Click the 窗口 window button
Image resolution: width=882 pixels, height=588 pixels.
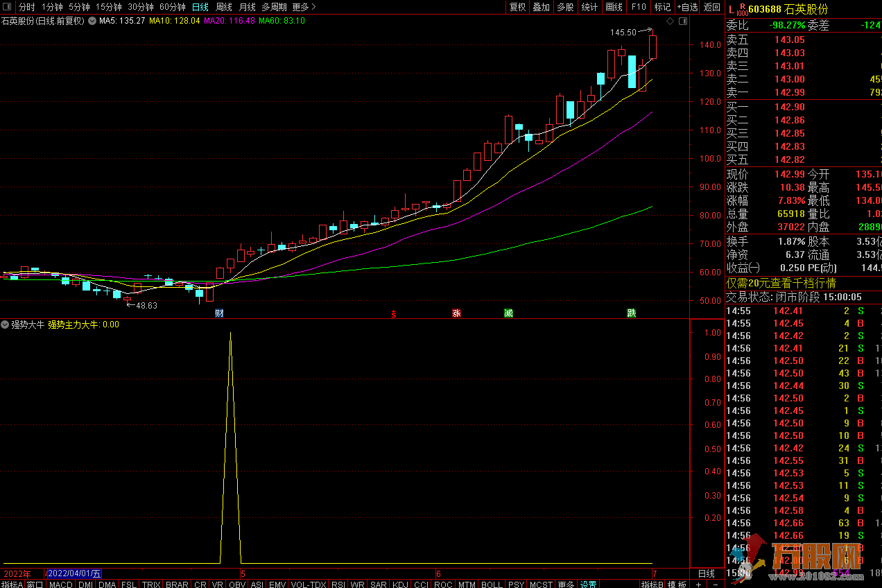(x=35, y=585)
